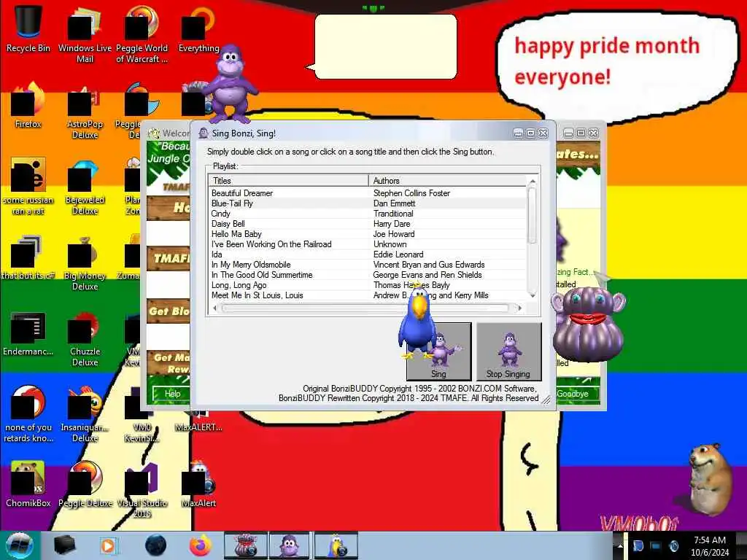
Task: Open the 'some russian ran a rat' icon
Action: (28, 187)
